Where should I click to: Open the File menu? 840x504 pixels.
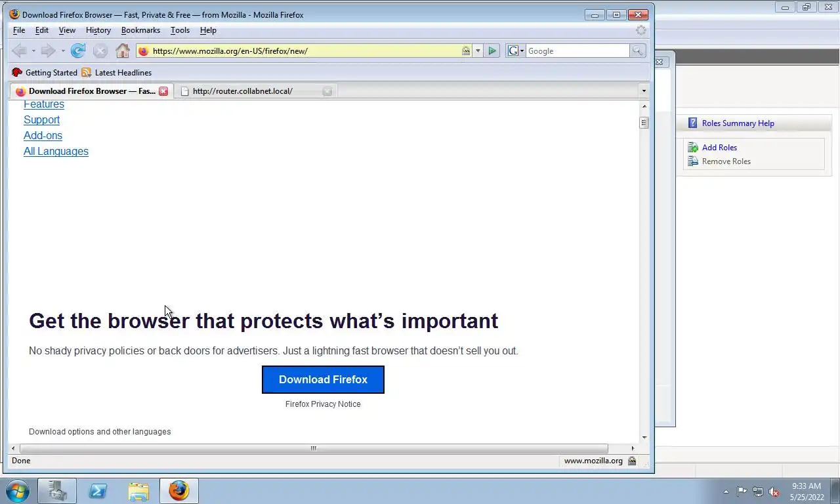coord(19,30)
